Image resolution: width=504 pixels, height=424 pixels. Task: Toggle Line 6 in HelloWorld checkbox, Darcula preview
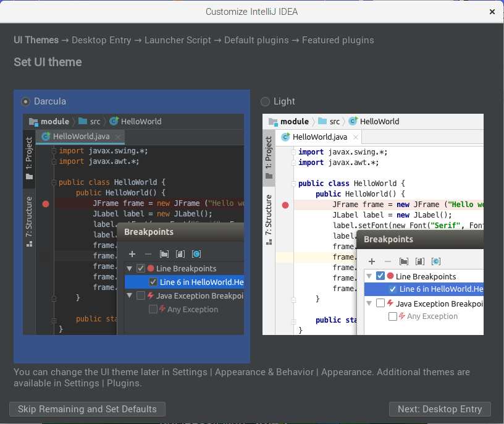[153, 282]
